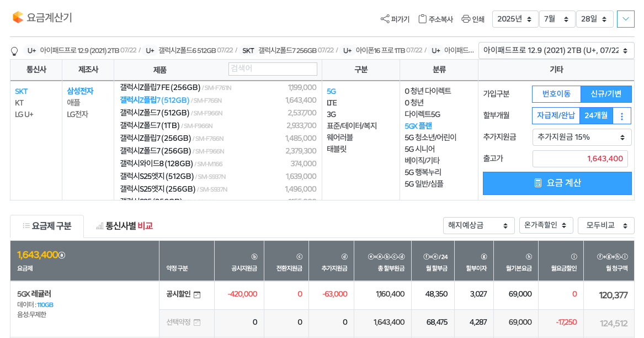This screenshot has width=644, height=338.
Task: Open the 모두비교 dropdown
Action: [x=606, y=225]
